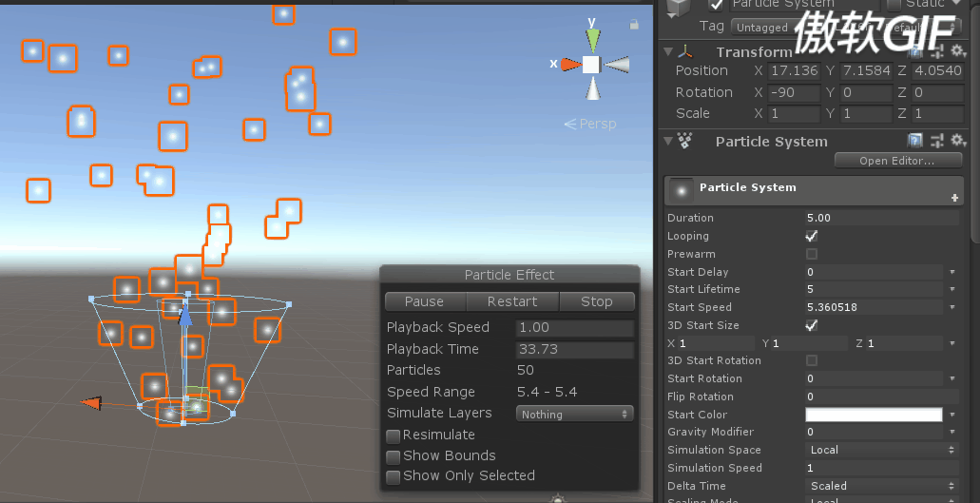The image size is (980, 503).
Task: Click the Playback Time field
Action: point(575,349)
